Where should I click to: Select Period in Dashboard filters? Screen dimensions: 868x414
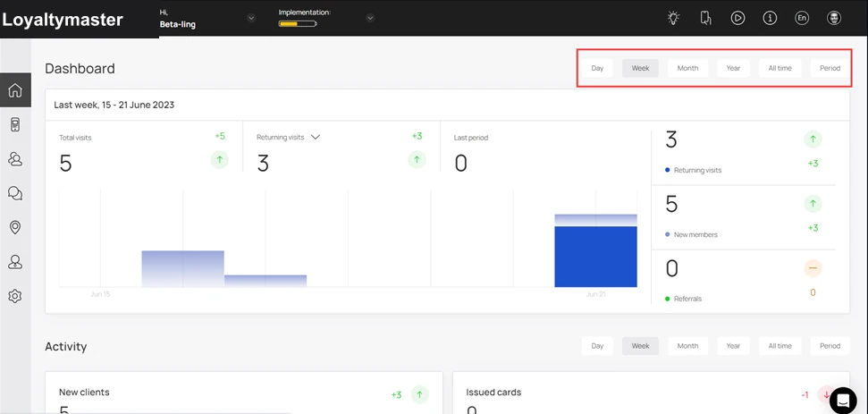(830, 68)
